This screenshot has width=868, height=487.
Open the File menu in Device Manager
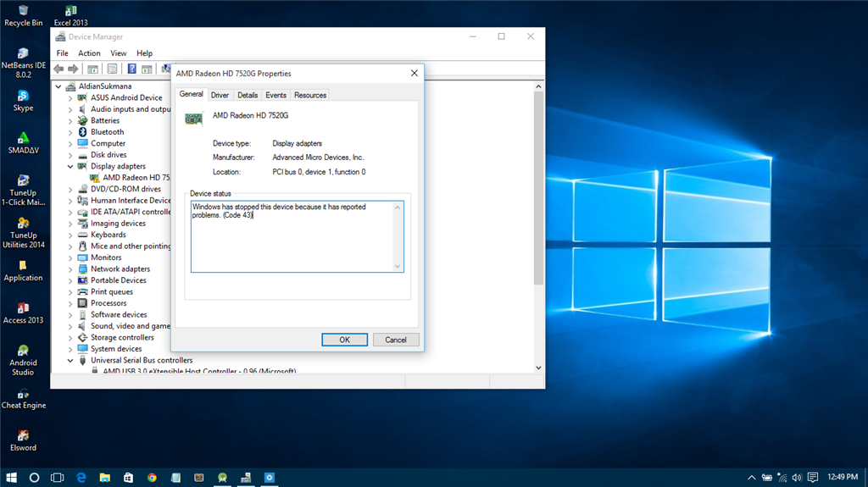coord(63,53)
